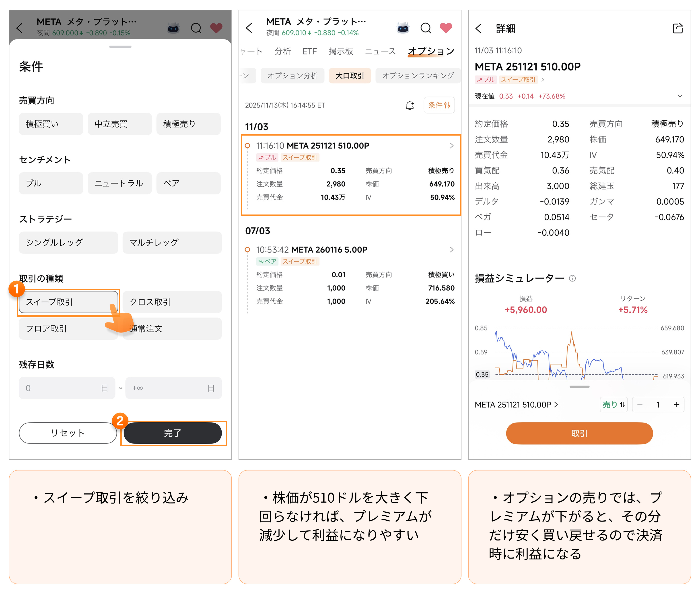
Task: Tap search icon in conditions screen header
Action: tap(196, 28)
